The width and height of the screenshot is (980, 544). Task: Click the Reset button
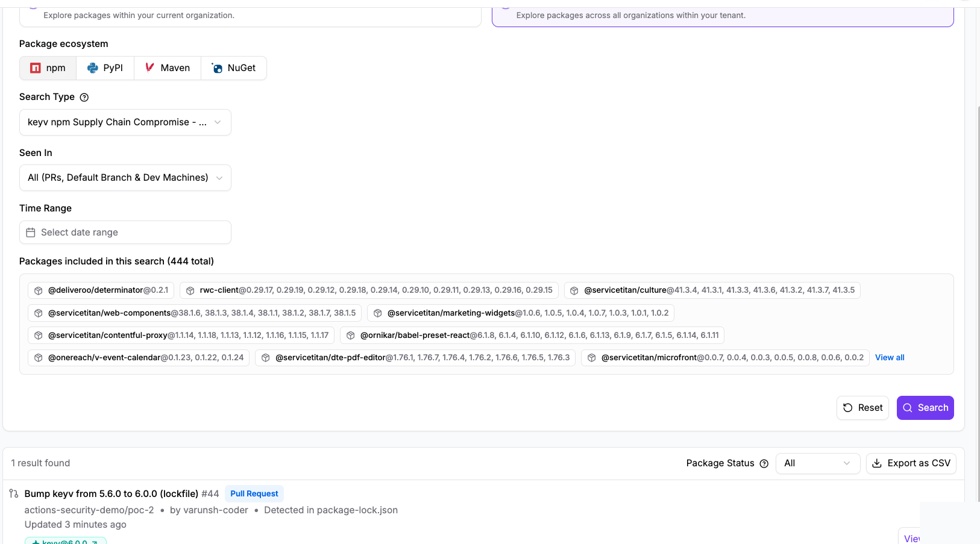tap(862, 408)
